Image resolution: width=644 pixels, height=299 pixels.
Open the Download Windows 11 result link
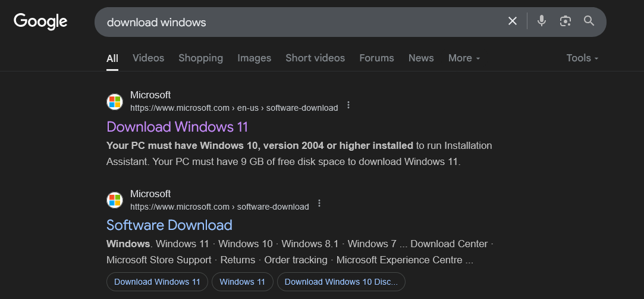pyautogui.click(x=177, y=127)
